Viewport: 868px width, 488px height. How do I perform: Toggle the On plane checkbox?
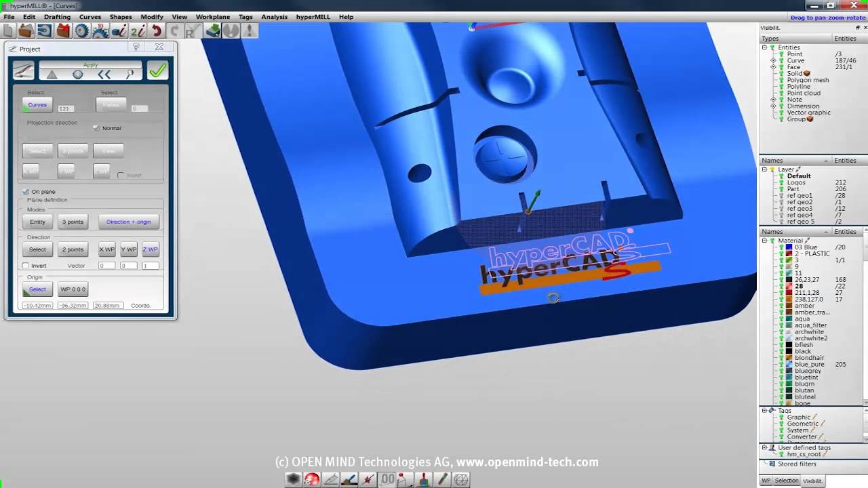point(26,192)
